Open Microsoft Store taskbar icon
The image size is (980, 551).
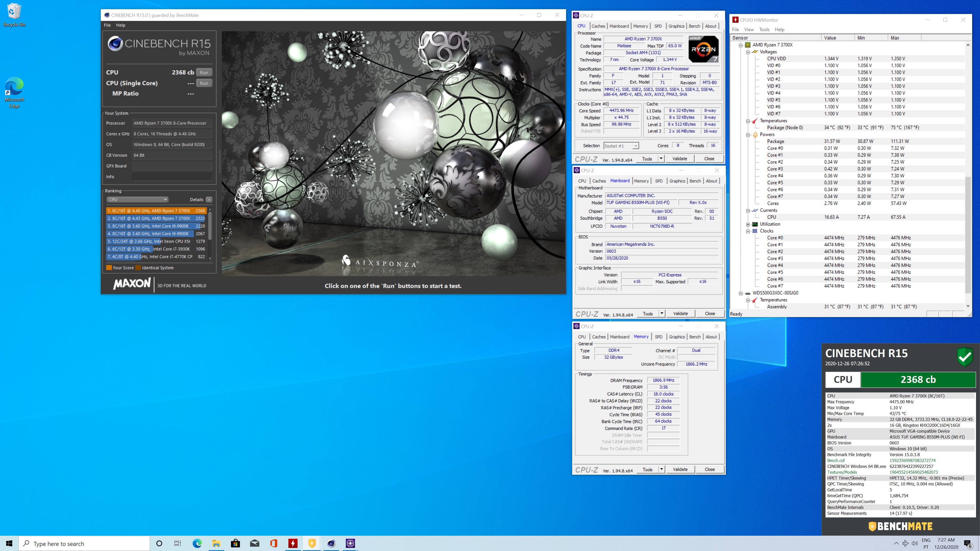(236, 543)
